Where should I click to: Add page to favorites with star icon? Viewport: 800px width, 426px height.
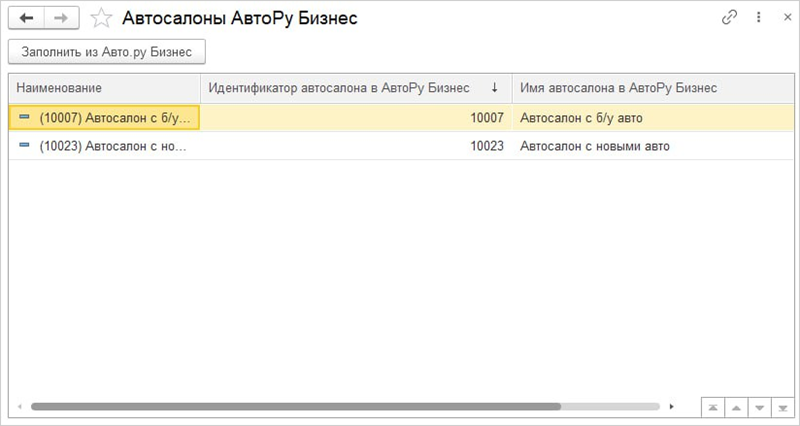101,19
